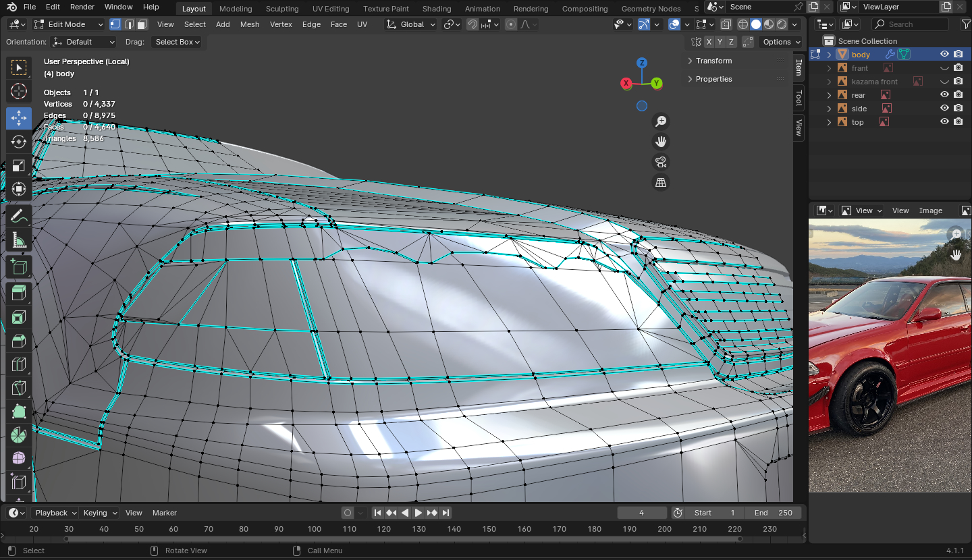The image size is (972, 560).
Task: Expand the side item in outliner
Action: pos(830,109)
